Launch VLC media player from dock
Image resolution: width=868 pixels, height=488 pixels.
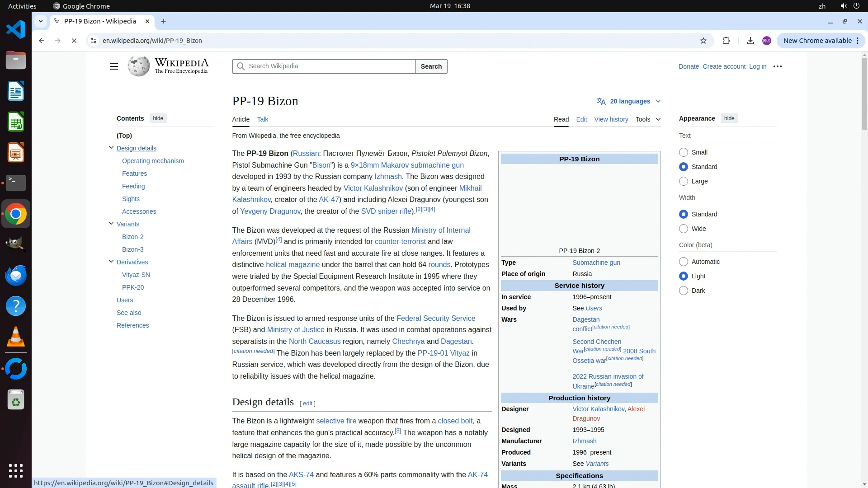[x=16, y=337]
